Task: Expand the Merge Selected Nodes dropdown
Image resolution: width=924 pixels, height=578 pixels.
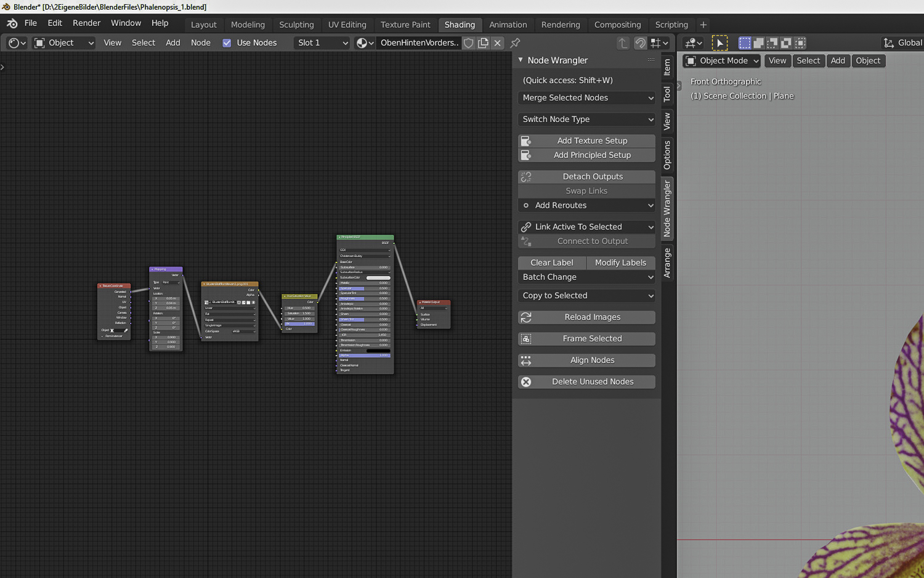Action: point(586,98)
